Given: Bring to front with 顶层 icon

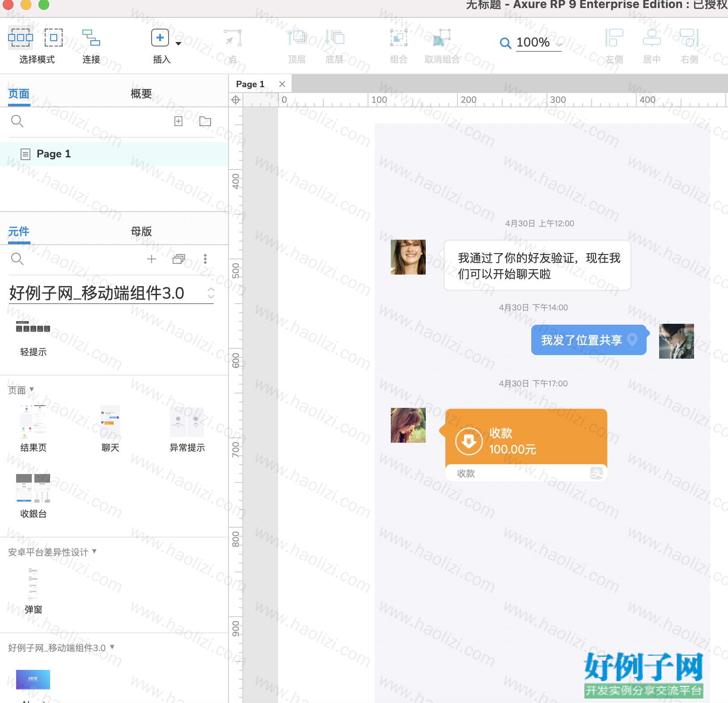Looking at the screenshot, I should click(x=297, y=38).
